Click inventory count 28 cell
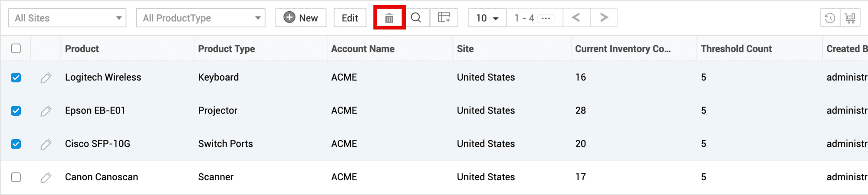The height and width of the screenshot is (195, 868). click(x=581, y=110)
